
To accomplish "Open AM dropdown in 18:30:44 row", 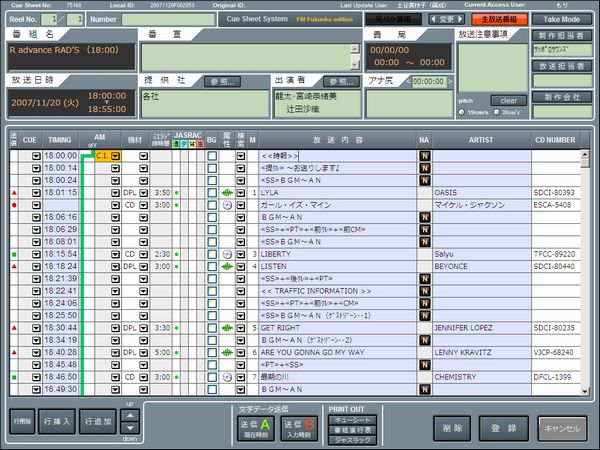I will 116,328.
